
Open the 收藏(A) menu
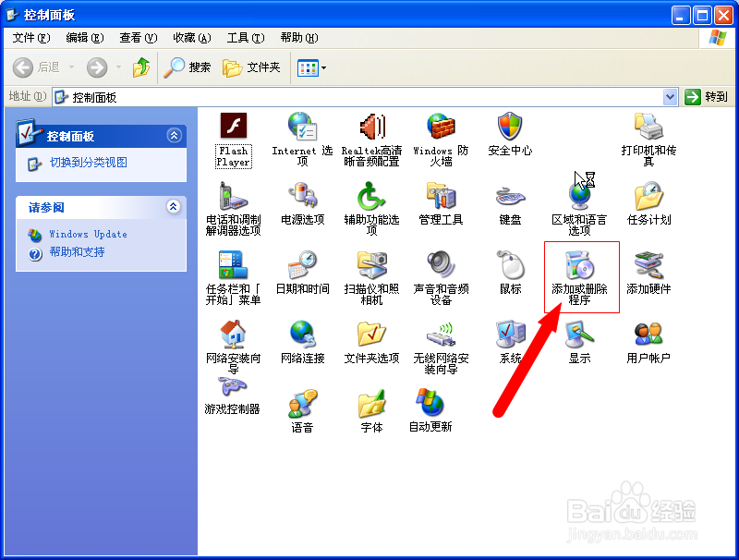[x=192, y=38]
